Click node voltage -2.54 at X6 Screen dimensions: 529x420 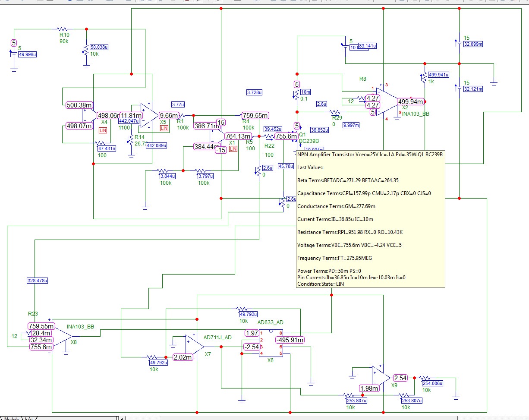[251, 347]
